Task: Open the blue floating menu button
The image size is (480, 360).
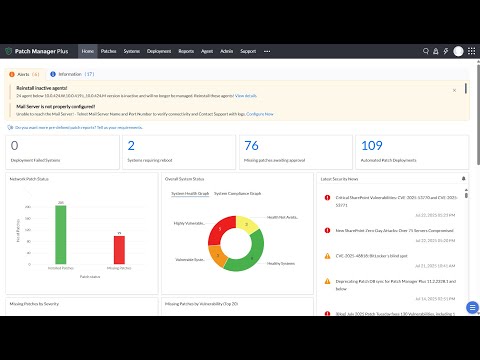Action: coord(472,307)
